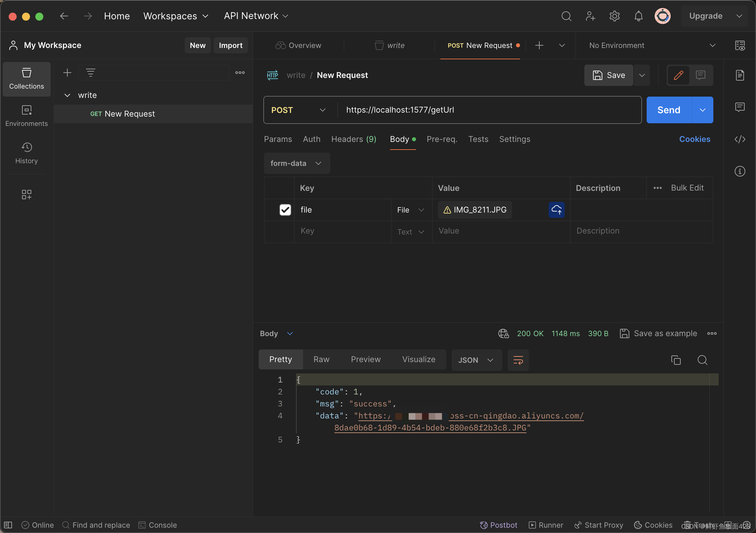Open the Collections sidebar section
756x533 pixels.
27,79
